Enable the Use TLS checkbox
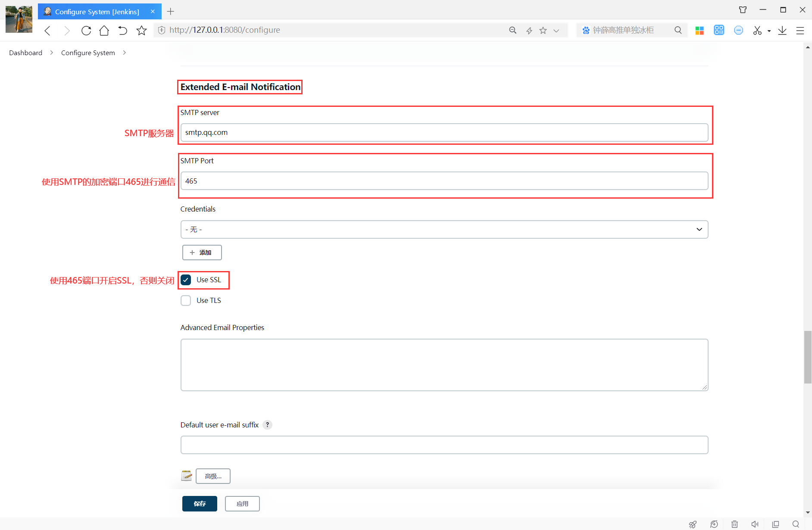The height and width of the screenshot is (530, 812). pyautogui.click(x=186, y=300)
